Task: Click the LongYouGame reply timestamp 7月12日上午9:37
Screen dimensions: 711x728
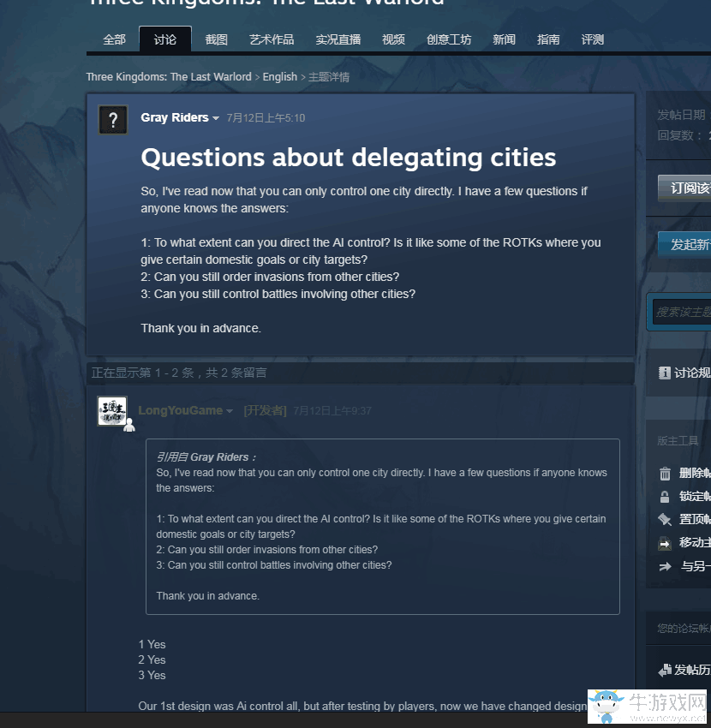Action: point(332,411)
